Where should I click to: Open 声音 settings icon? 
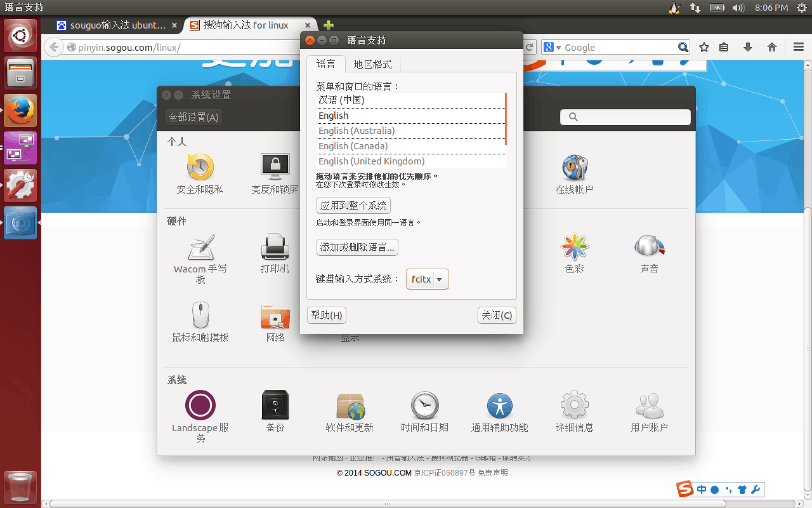[649, 253]
